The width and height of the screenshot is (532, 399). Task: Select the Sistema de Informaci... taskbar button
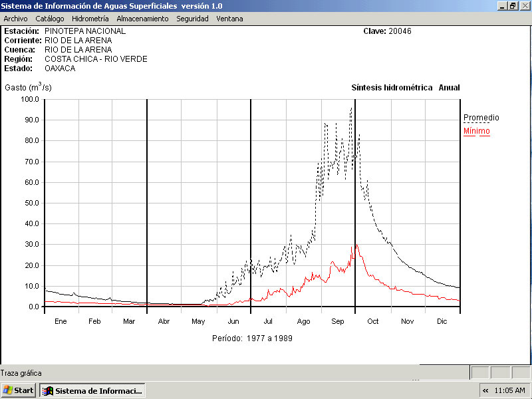(92, 390)
